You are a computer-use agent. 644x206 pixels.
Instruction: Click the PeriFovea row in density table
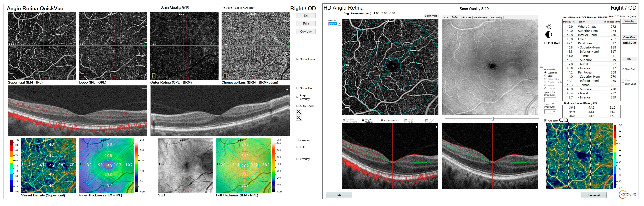coord(591,73)
